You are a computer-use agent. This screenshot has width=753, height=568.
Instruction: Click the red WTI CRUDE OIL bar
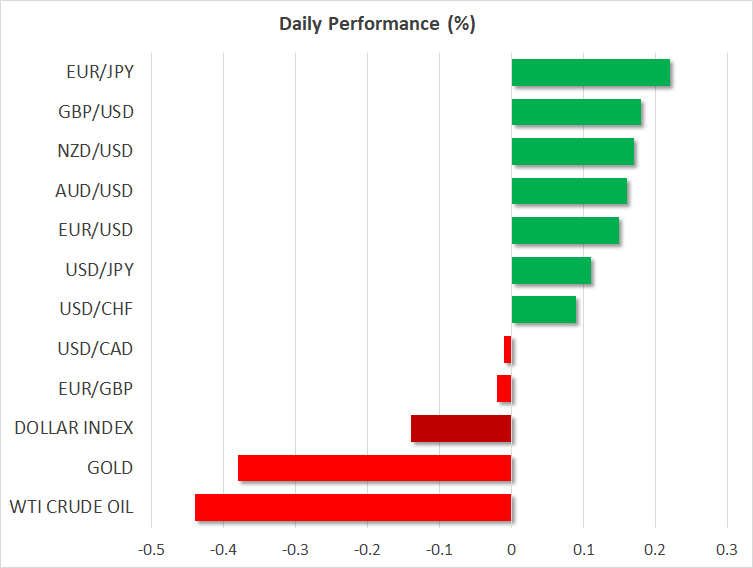click(353, 507)
